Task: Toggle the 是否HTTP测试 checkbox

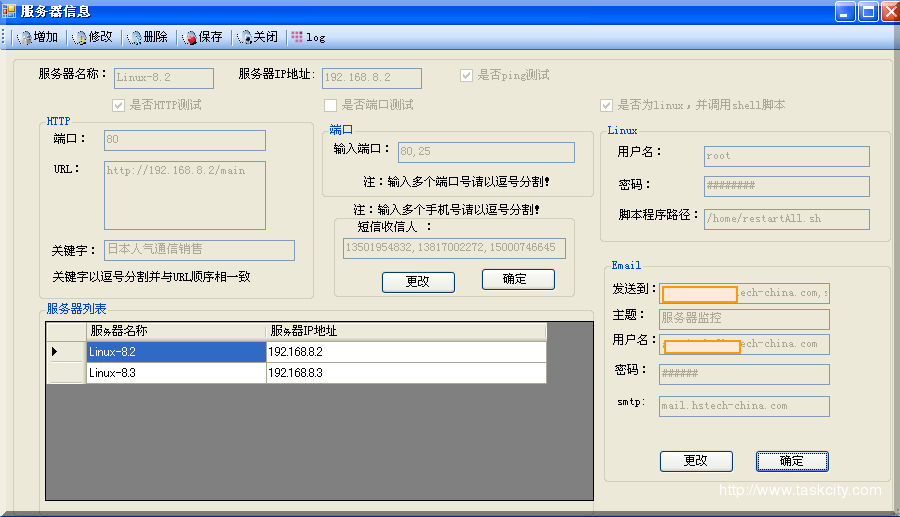Action: (119, 105)
